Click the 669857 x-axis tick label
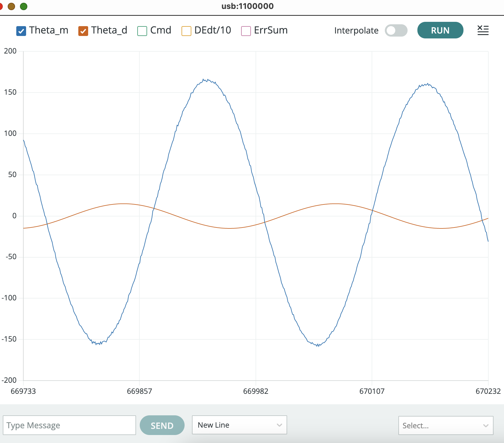 [x=139, y=391]
